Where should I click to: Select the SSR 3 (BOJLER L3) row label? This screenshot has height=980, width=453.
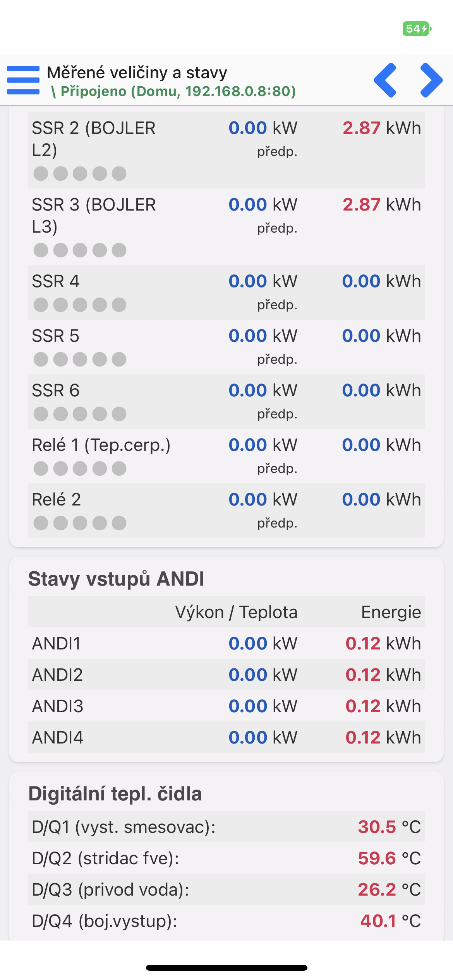[x=94, y=215]
